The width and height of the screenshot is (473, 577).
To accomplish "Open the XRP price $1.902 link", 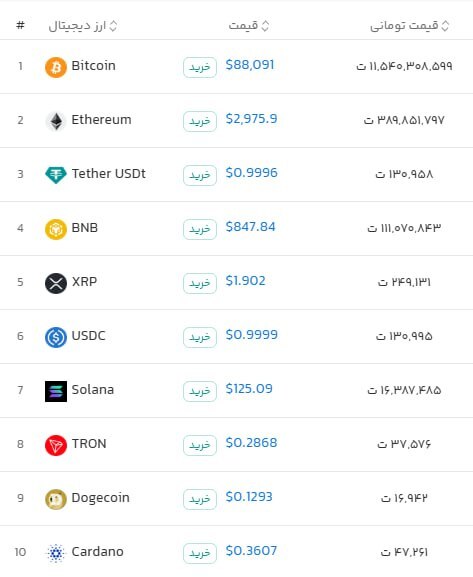I will click(x=245, y=281).
